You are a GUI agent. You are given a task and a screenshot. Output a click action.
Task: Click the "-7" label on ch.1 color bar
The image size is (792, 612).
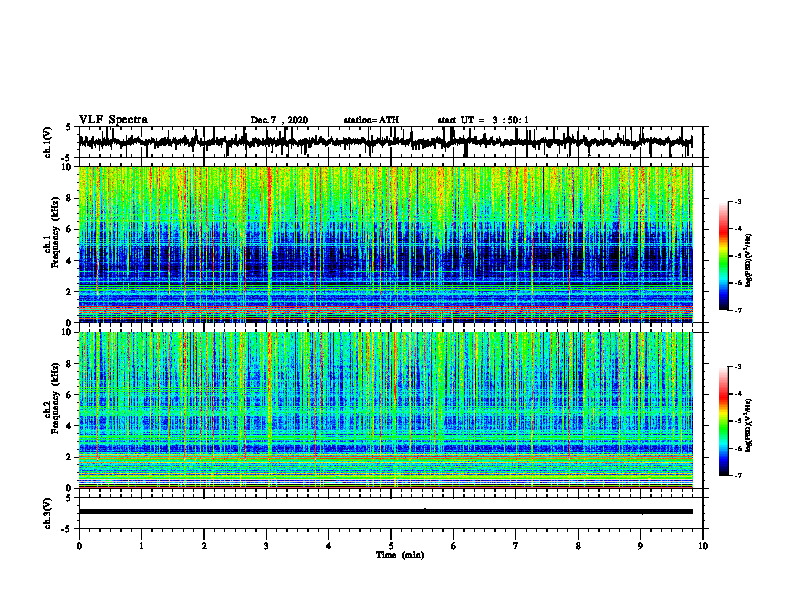[738, 310]
